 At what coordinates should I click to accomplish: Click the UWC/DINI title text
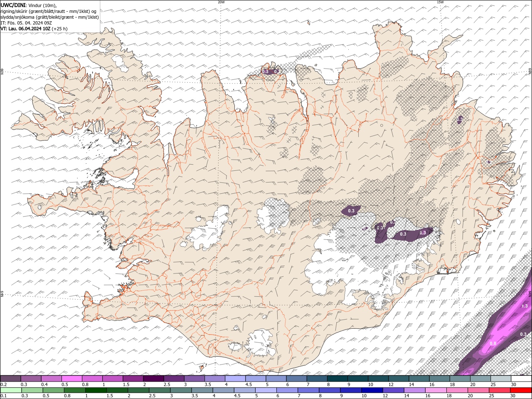pos(12,5)
